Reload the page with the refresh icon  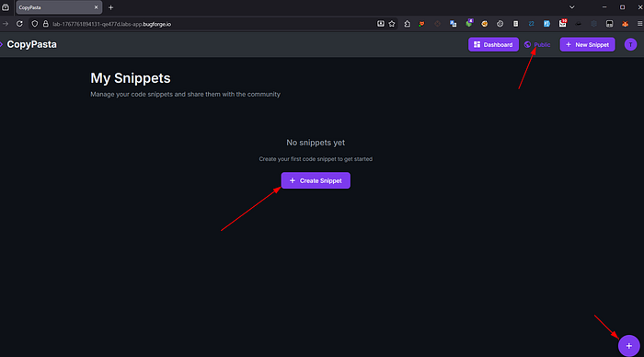pyautogui.click(x=19, y=24)
